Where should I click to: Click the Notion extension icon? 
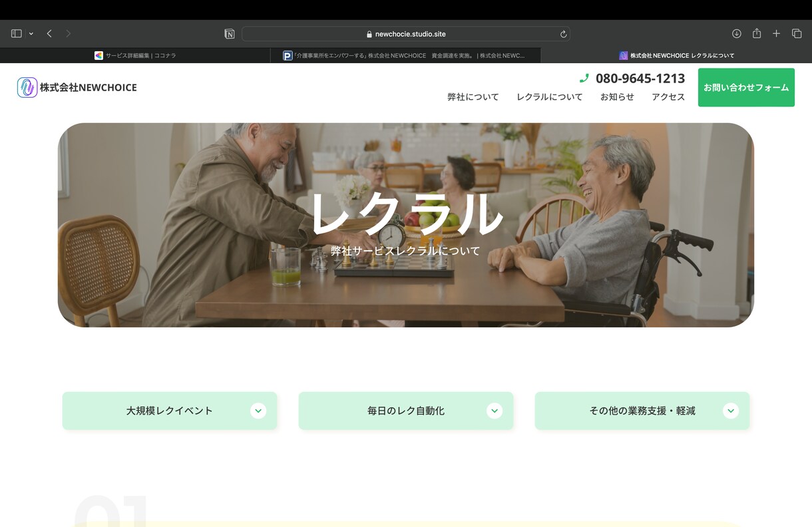230,34
